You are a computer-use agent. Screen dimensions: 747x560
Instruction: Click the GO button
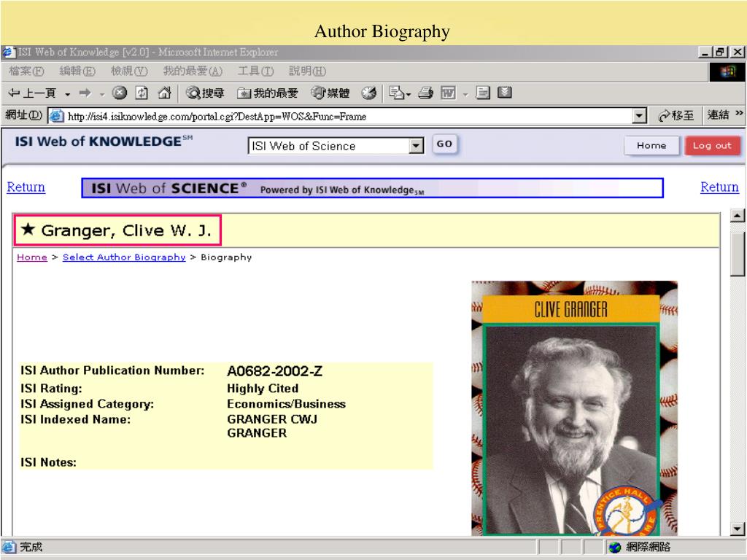click(x=444, y=144)
